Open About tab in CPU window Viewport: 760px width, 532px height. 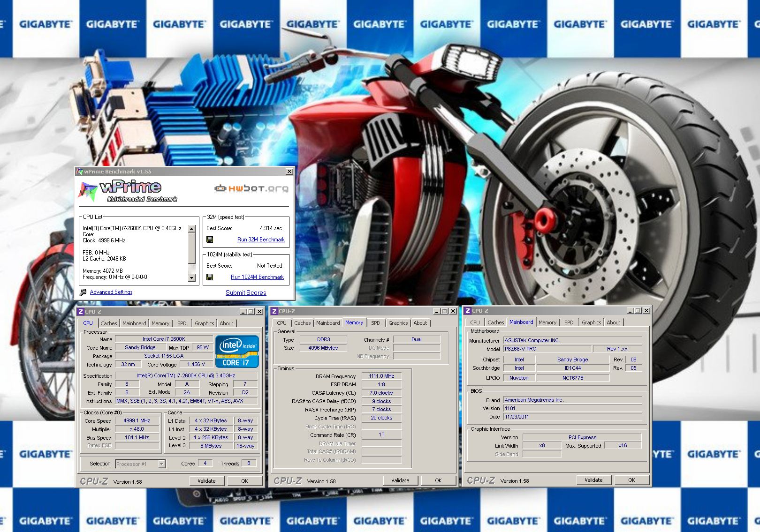click(227, 323)
